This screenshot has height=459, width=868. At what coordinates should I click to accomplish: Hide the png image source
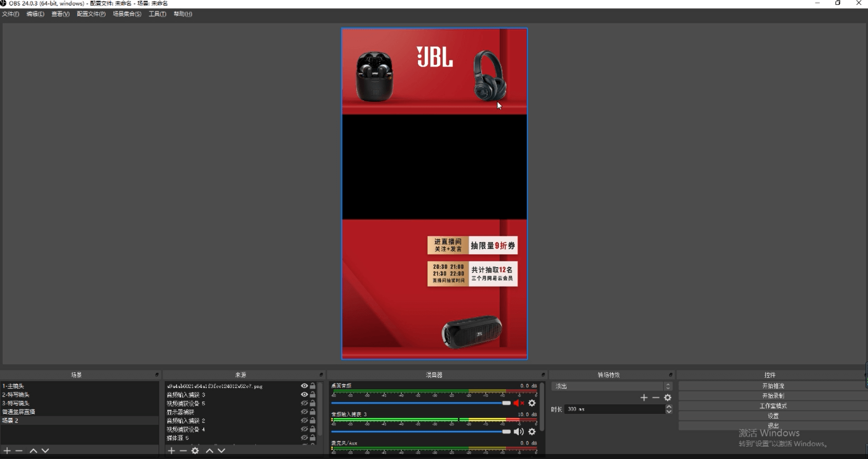pyautogui.click(x=304, y=386)
